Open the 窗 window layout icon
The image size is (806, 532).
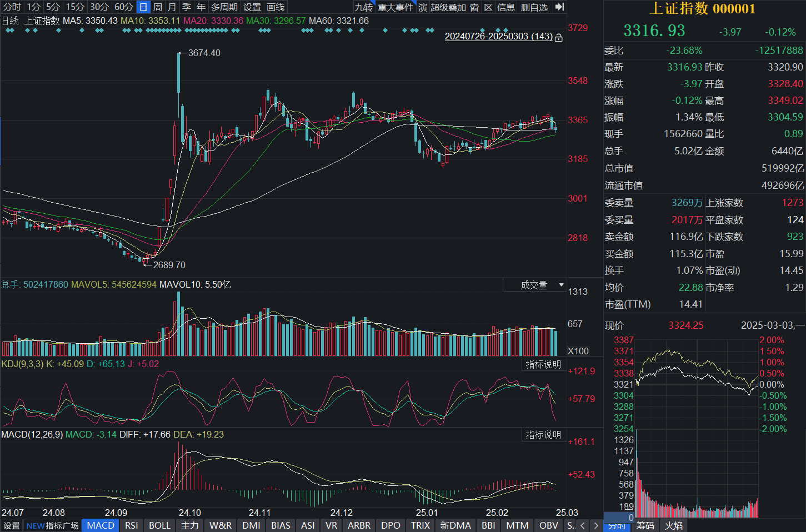[x=474, y=7]
